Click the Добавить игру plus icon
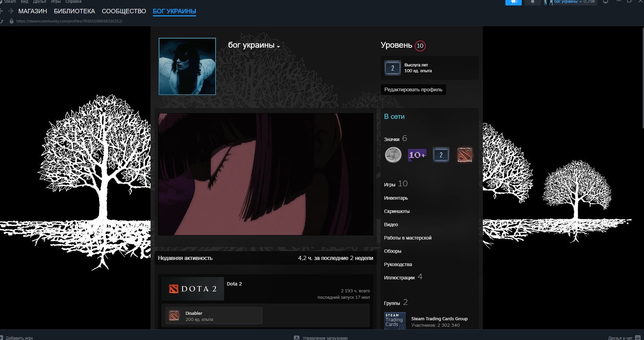Viewport: 644px width, 340px height. coord(1,338)
